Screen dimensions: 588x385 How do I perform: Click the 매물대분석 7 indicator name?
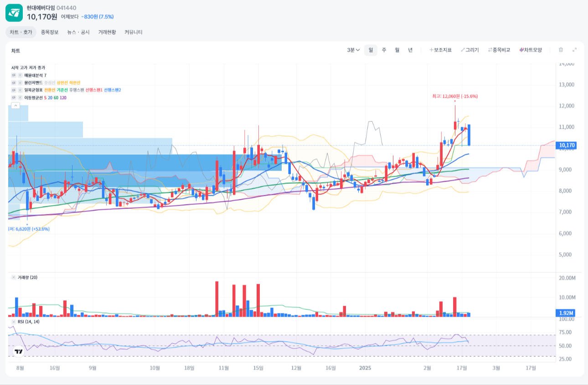(35, 75)
